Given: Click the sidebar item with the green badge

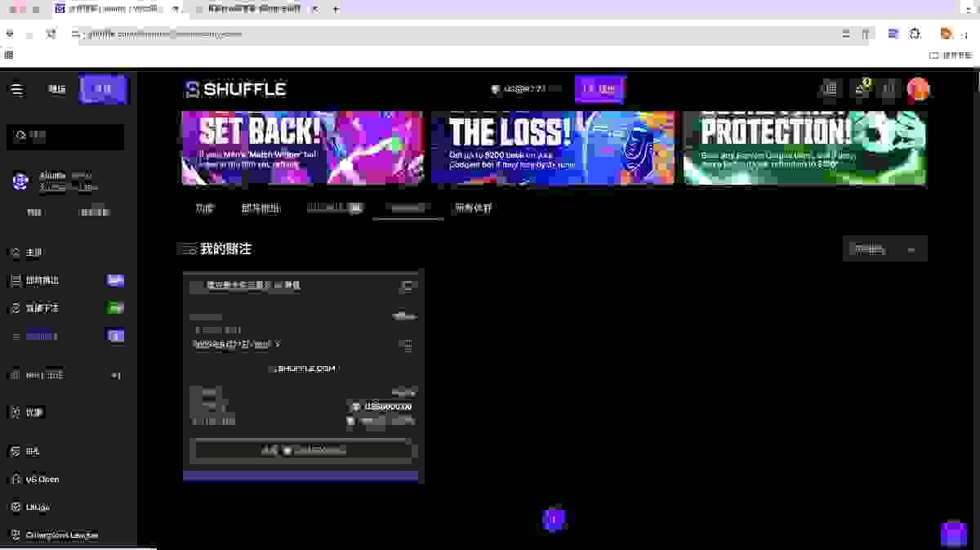Looking at the screenshot, I should point(67,308).
